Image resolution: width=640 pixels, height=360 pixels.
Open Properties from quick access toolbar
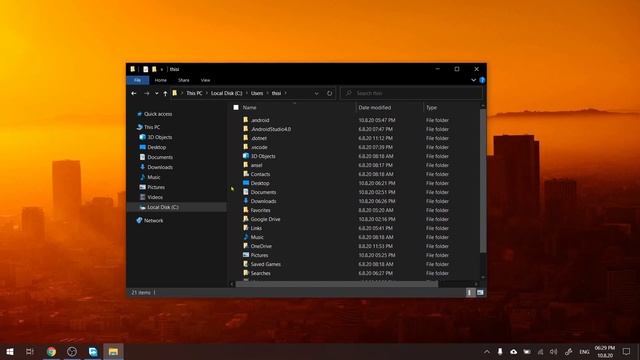[x=145, y=69]
